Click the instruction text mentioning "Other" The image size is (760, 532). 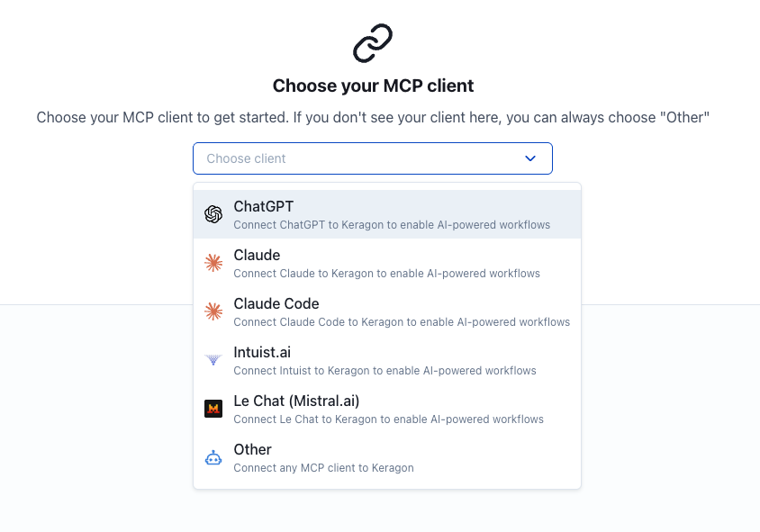tap(373, 118)
